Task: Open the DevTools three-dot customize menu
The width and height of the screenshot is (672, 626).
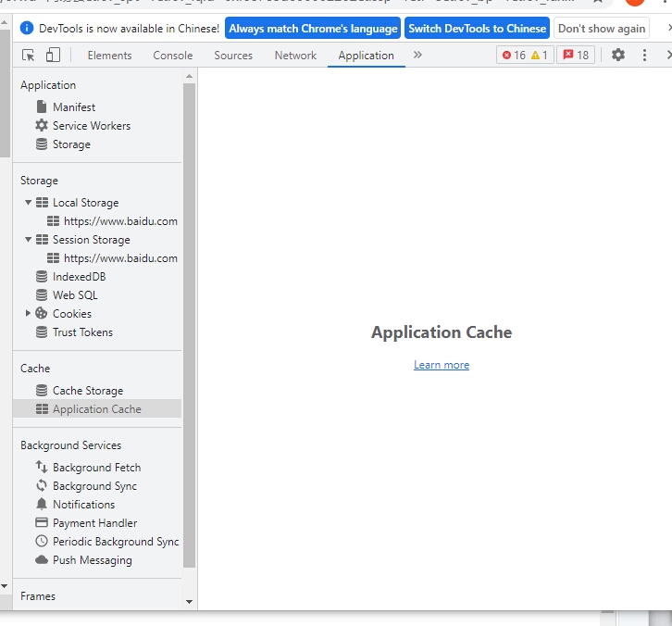Action: point(644,55)
